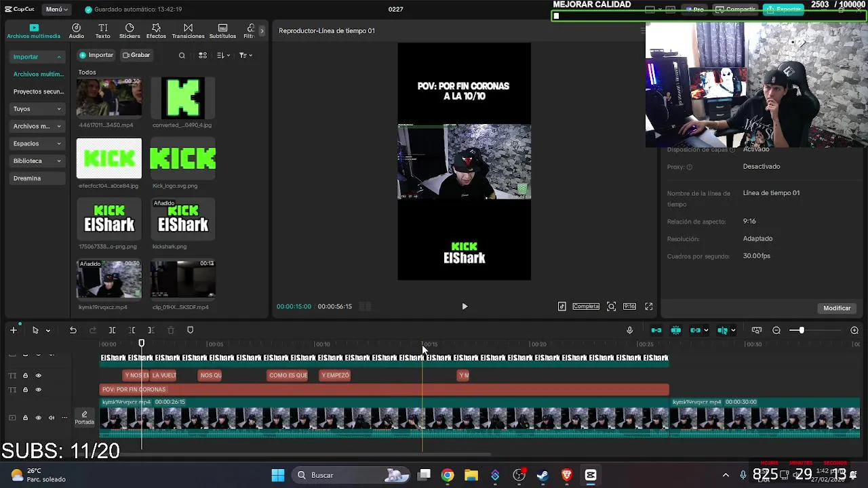Click the focus frame icon under the player
The height and width of the screenshot is (488, 868).
611,306
